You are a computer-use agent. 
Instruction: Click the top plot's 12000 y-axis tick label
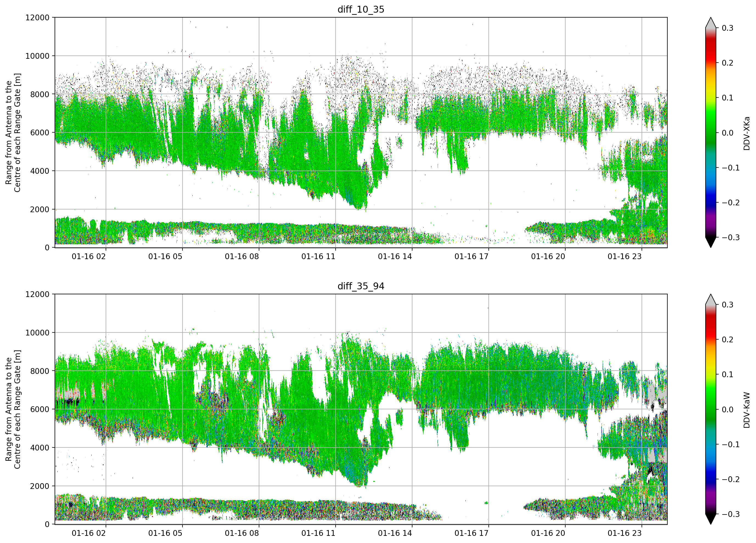(x=37, y=18)
